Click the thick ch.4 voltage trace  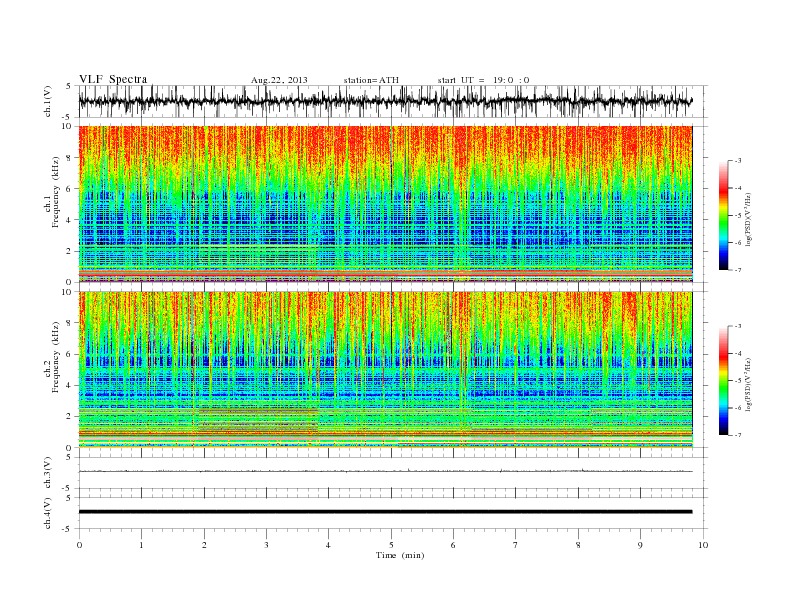click(385, 512)
